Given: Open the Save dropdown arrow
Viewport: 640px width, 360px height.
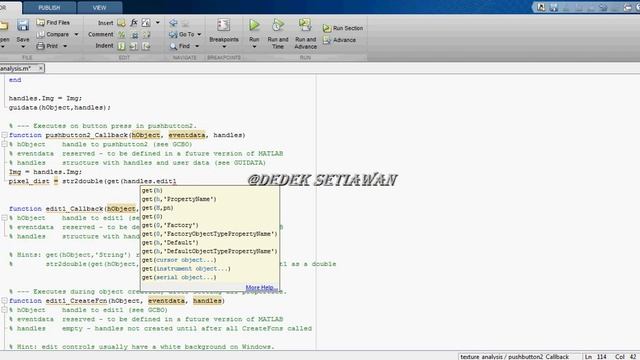Looking at the screenshot, I should [23, 47].
